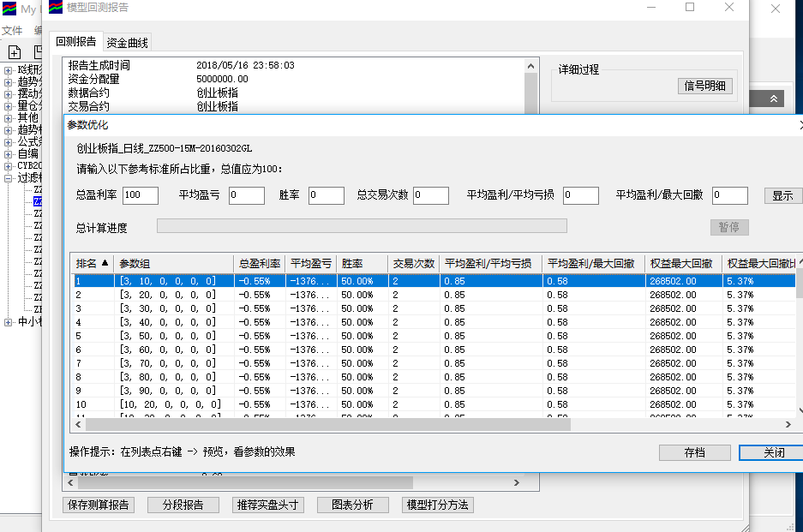The height and width of the screenshot is (532, 803).
Task: Click the results table horizontal scrollbar right arrow
Action: (788, 425)
